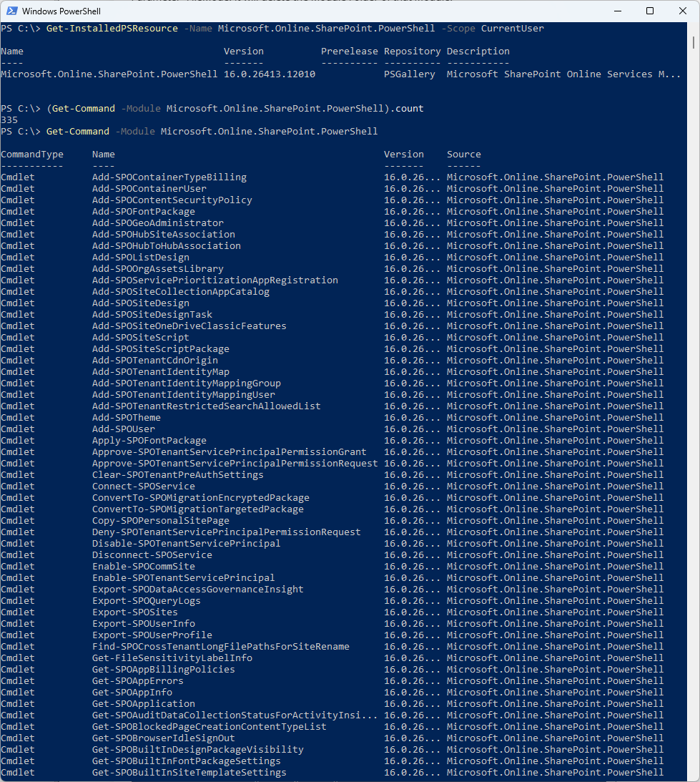Screen dimensions: 700x782
Task: Click the CommandType column header
Action: tap(32, 155)
